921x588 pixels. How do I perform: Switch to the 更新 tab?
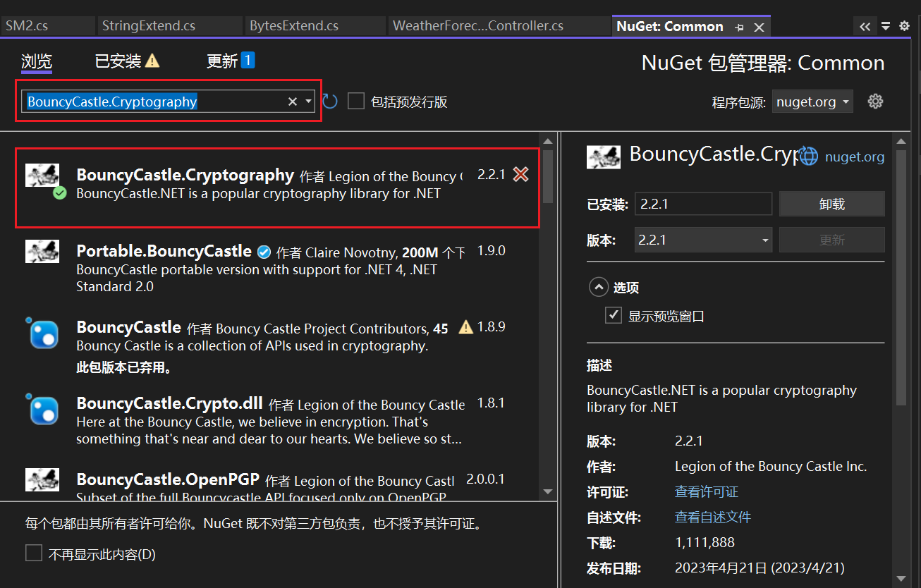pyautogui.click(x=221, y=61)
